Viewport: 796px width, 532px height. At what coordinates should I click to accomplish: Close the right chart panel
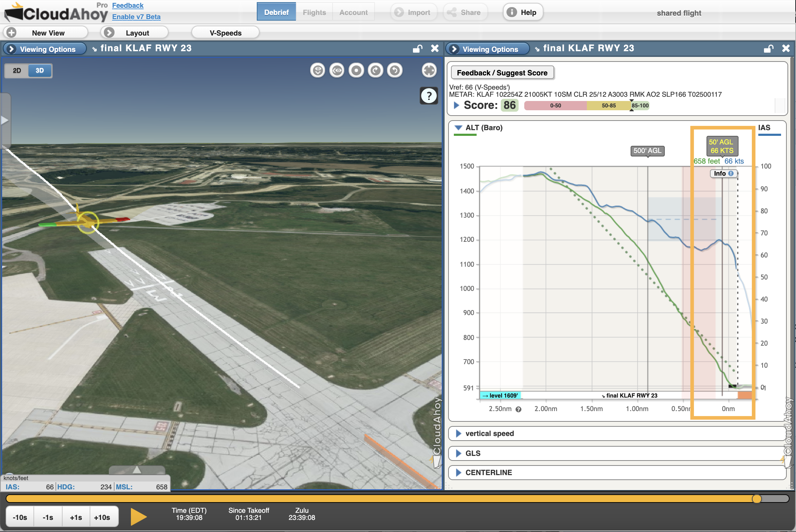click(786, 48)
